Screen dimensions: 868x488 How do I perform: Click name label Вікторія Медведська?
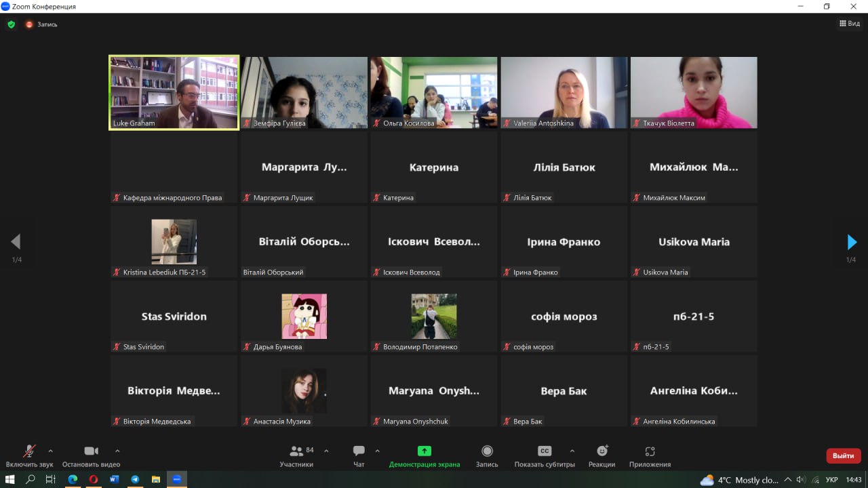point(157,422)
